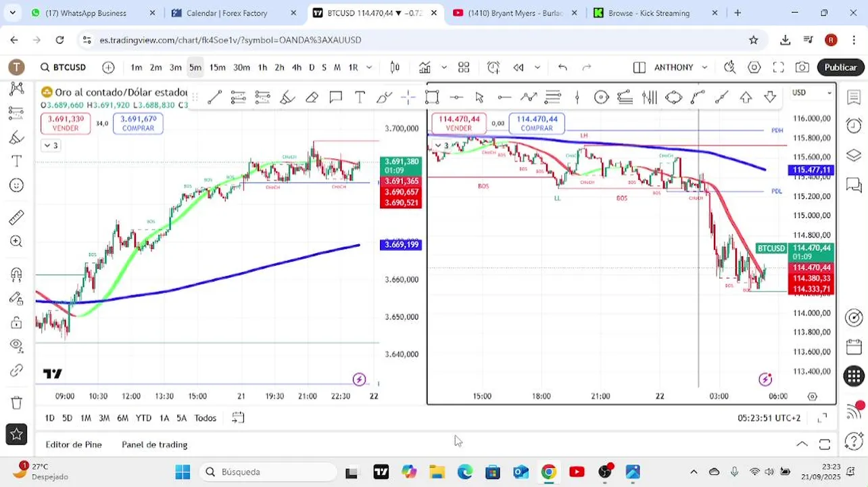This screenshot has height=487, width=868.
Task: Remove objects with the trash icon
Action: pyautogui.click(x=16, y=402)
